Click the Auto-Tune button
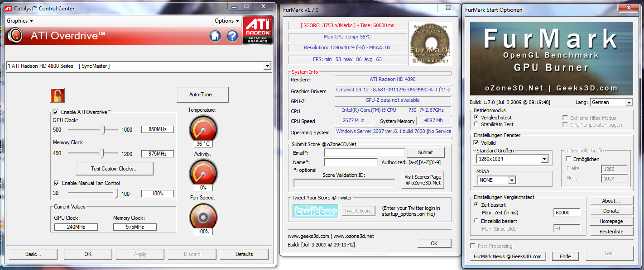 point(202,95)
